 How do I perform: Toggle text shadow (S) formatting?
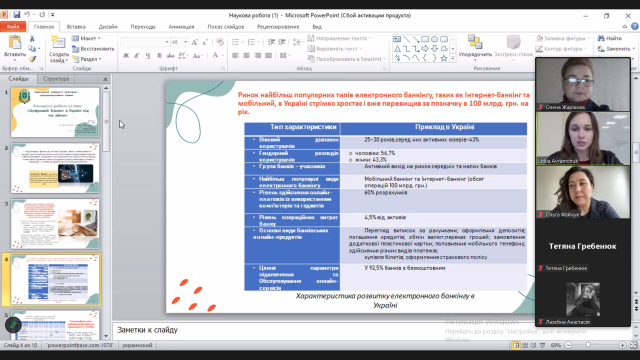coord(159,56)
